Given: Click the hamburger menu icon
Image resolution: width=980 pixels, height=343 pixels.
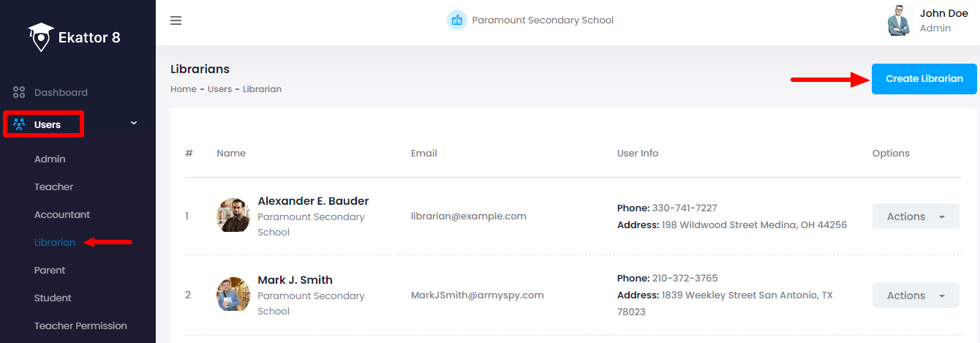Looking at the screenshot, I should [176, 20].
